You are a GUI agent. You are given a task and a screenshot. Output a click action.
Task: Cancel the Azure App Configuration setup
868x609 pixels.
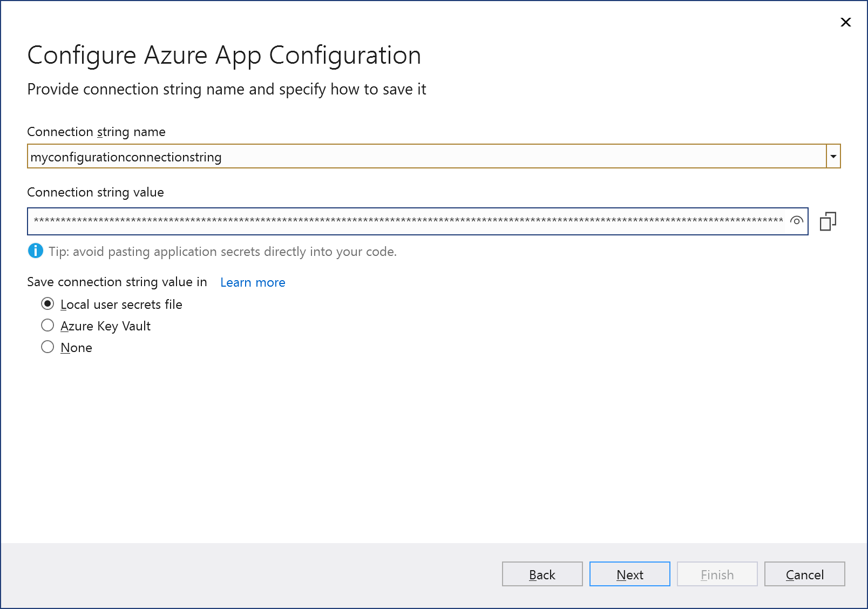(804, 574)
